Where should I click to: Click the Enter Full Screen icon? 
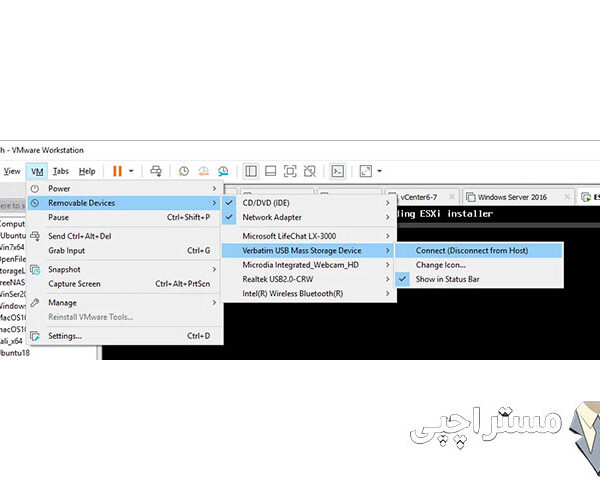[289, 171]
